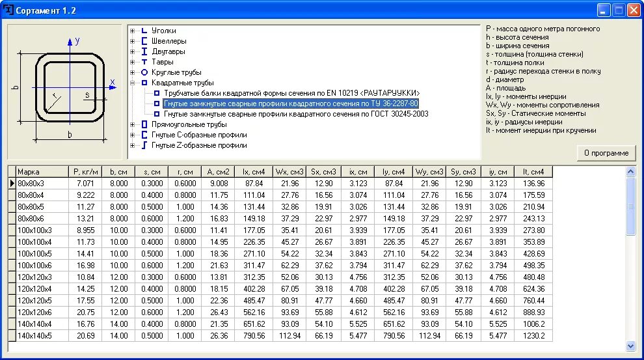Click the square icon of ТУ 36-2287-80 entry
This screenshot has height=360, width=644.
[x=157, y=104]
